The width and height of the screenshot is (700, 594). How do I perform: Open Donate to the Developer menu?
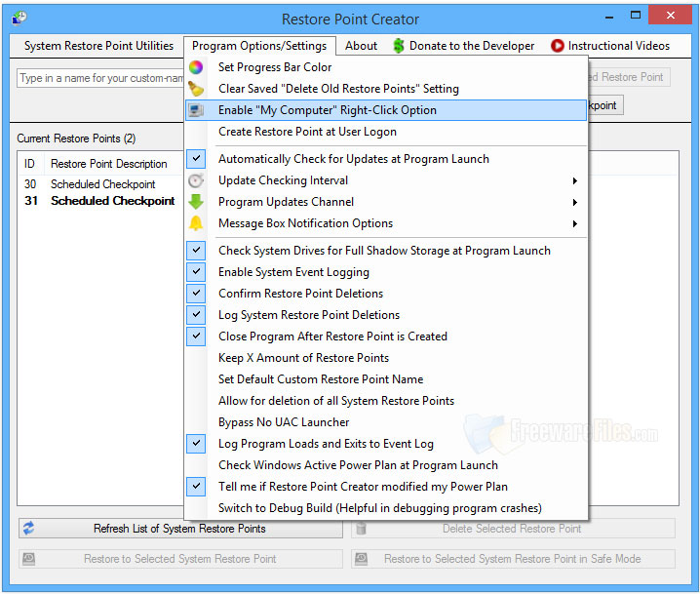coord(464,46)
